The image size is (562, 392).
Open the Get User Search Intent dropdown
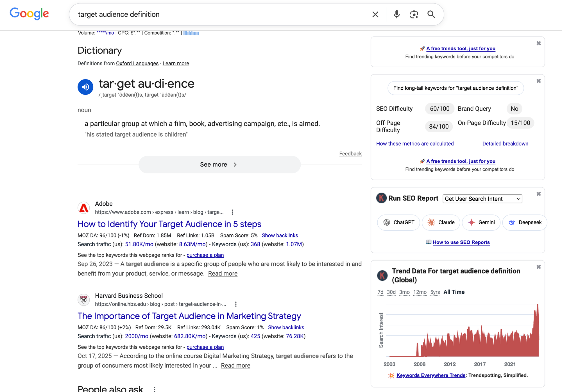[x=482, y=199]
